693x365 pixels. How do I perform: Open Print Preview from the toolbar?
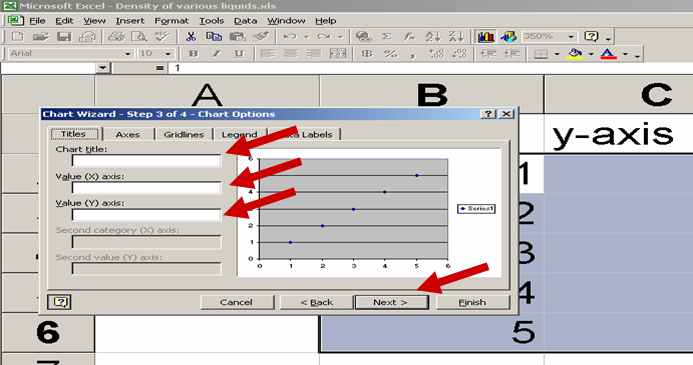tap(140, 37)
